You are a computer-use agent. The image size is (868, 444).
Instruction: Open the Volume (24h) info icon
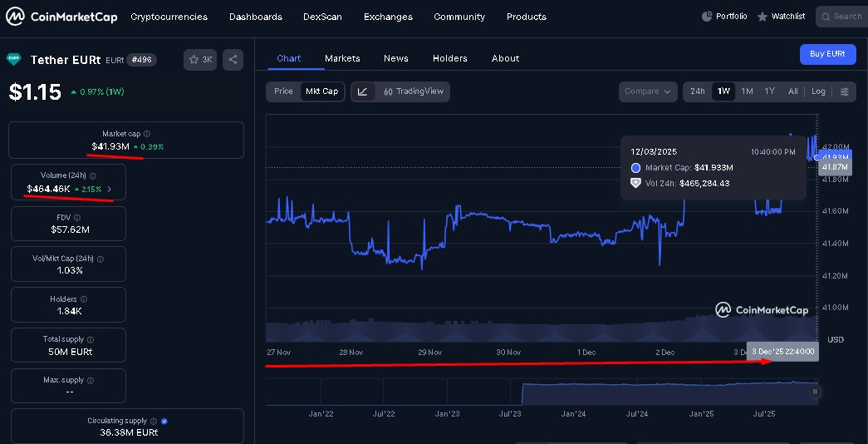(x=93, y=175)
